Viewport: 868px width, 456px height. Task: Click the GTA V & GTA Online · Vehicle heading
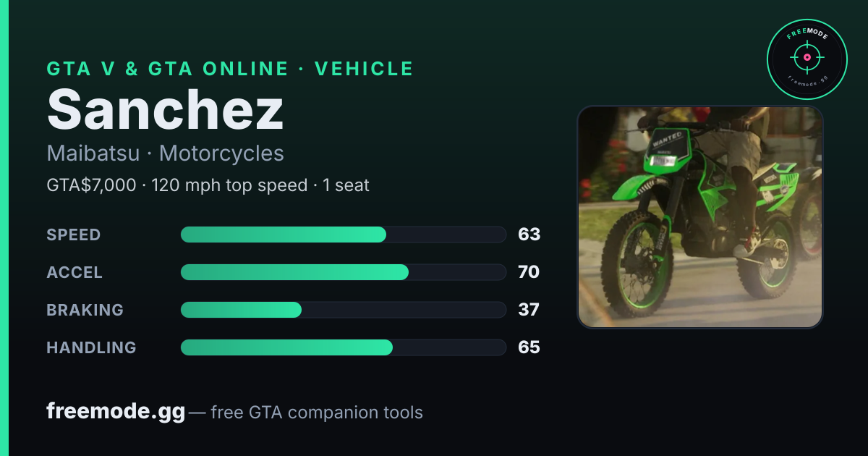230,69
